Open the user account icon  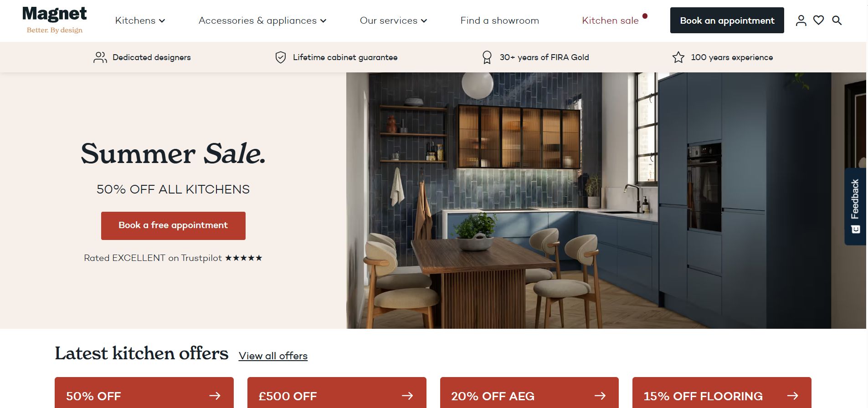coord(801,20)
